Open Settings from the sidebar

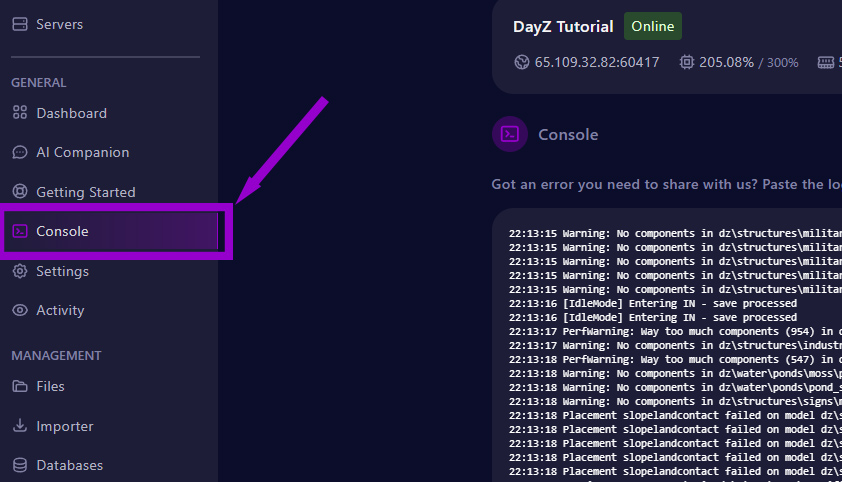[62, 271]
